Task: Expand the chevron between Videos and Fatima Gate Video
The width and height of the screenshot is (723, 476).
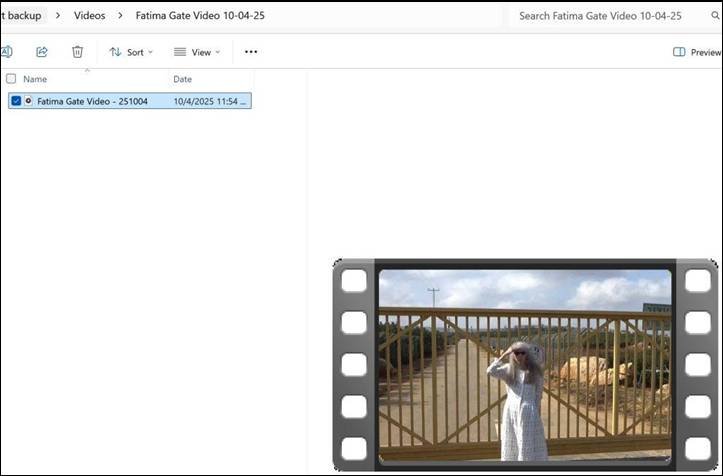Action: coord(120,16)
